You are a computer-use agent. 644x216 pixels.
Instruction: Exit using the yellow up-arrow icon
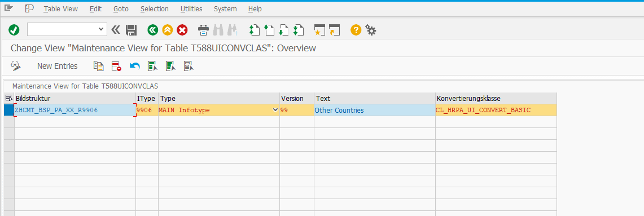167,29
